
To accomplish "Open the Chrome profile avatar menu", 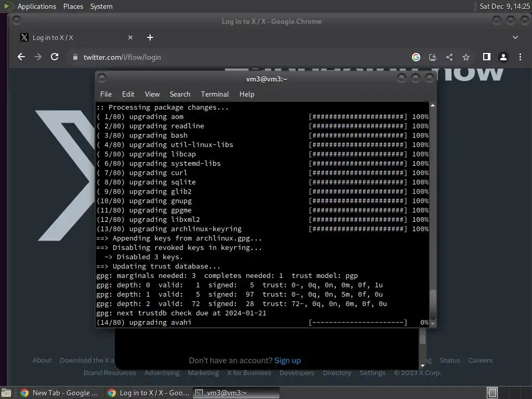I will tap(503, 57).
